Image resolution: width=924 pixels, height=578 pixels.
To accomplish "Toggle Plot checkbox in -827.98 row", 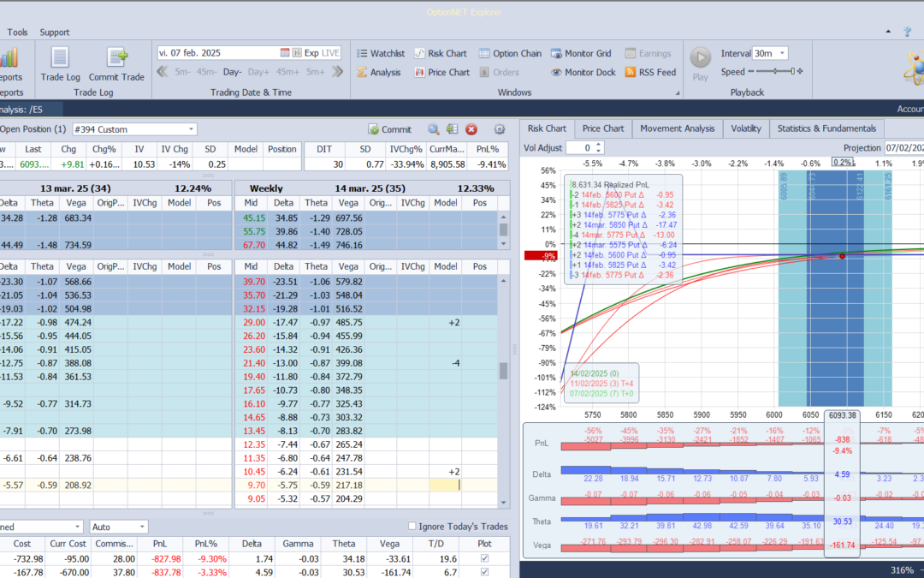I will (484, 558).
